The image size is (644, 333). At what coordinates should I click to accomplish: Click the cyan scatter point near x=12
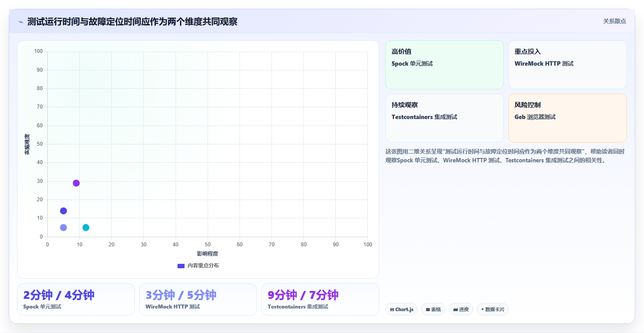[x=86, y=228]
